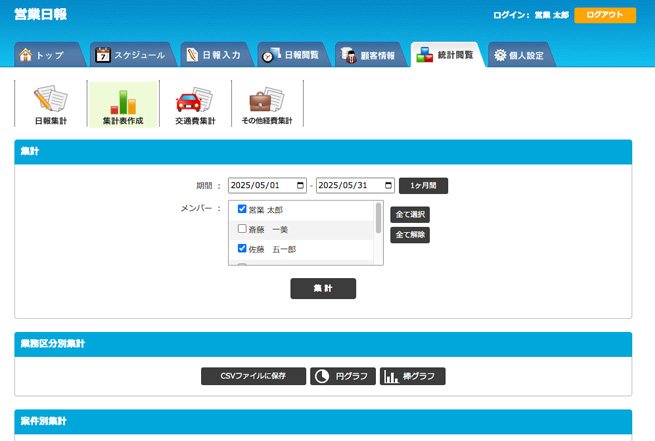Click the 営業日報 site title
Image resolution: width=655 pixels, height=441 pixels.
click(41, 15)
